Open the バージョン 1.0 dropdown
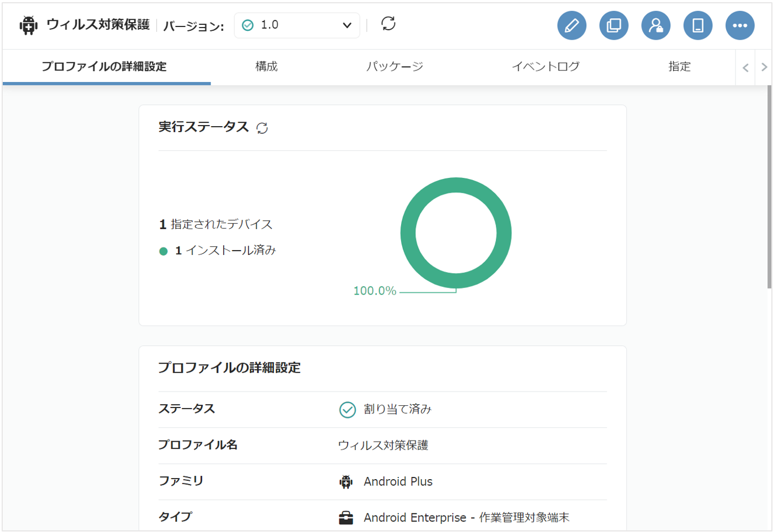This screenshot has width=773, height=532. pyautogui.click(x=297, y=25)
